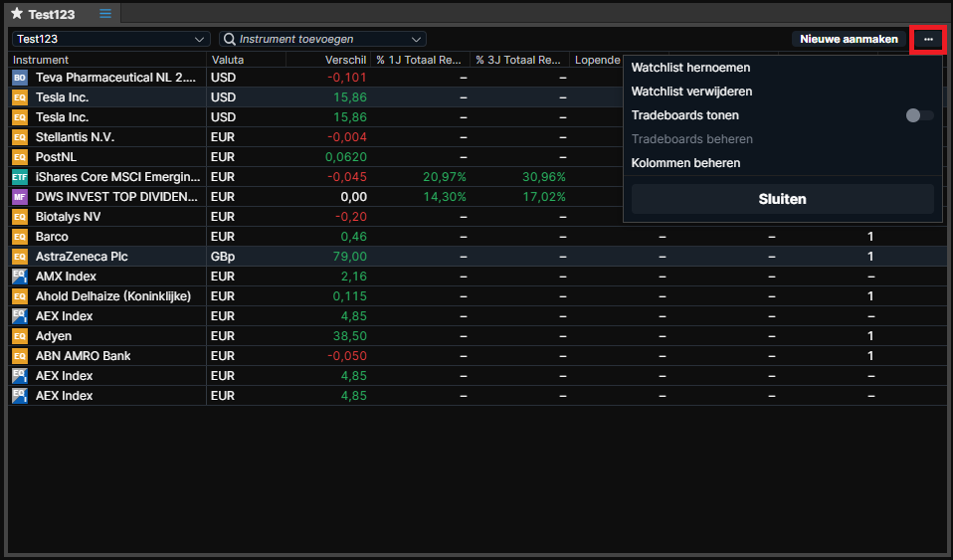Open Kolommen beheren from the menu
Screen dimensions: 953x560
pyautogui.click(x=685, y=163)
